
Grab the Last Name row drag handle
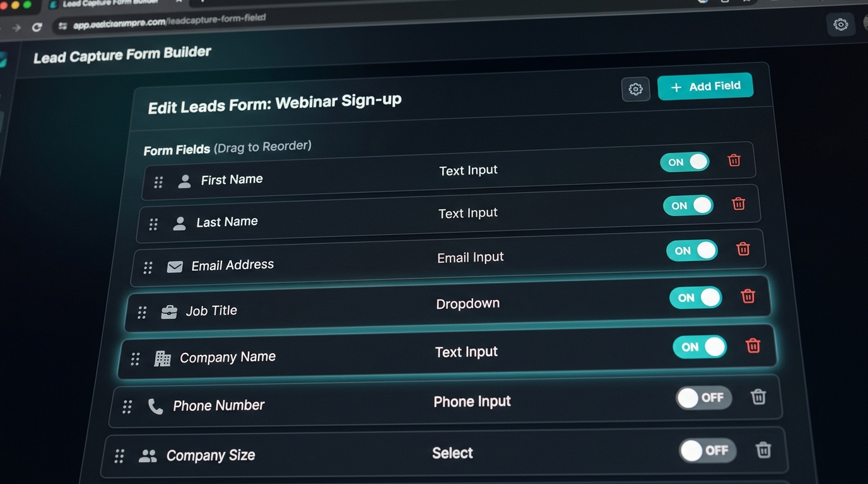pos(153,224)
